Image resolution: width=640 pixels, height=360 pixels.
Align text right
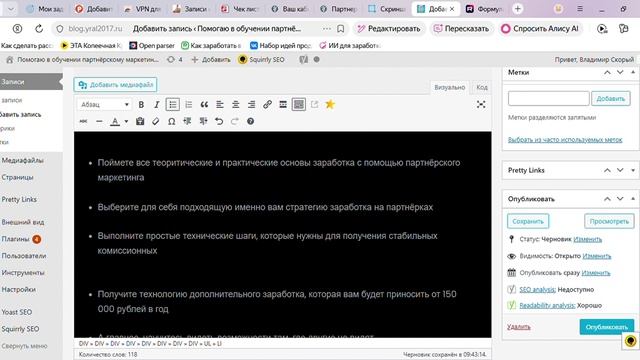[252, 104]
